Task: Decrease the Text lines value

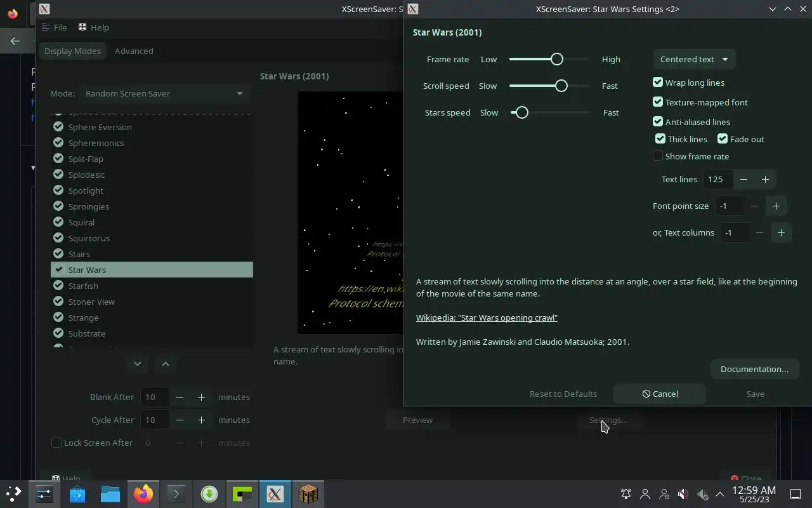Action: click(x=743, y=180)
